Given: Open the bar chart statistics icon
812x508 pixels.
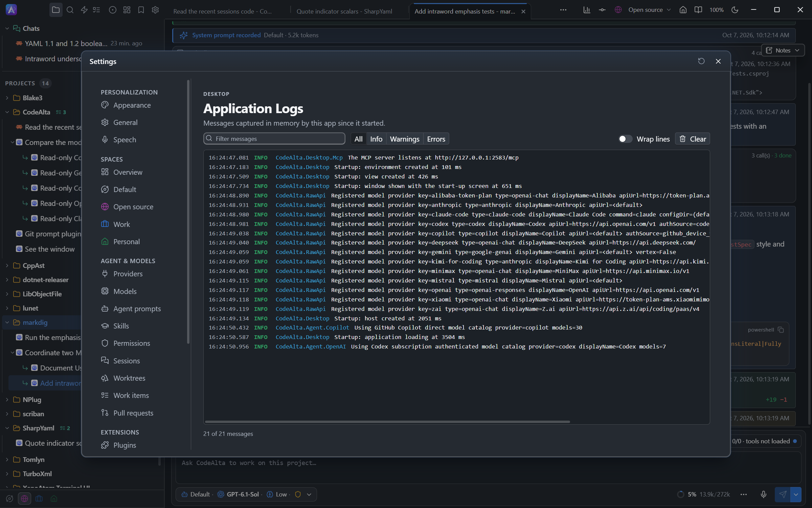Looking at the screenshot, I should click(x=587, y=10).
